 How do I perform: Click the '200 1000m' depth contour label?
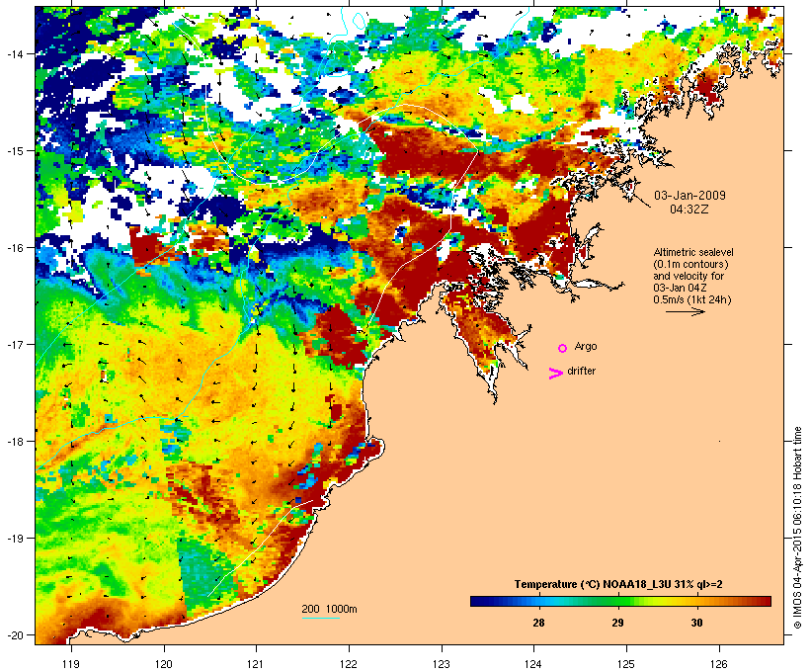coord(329,609)
